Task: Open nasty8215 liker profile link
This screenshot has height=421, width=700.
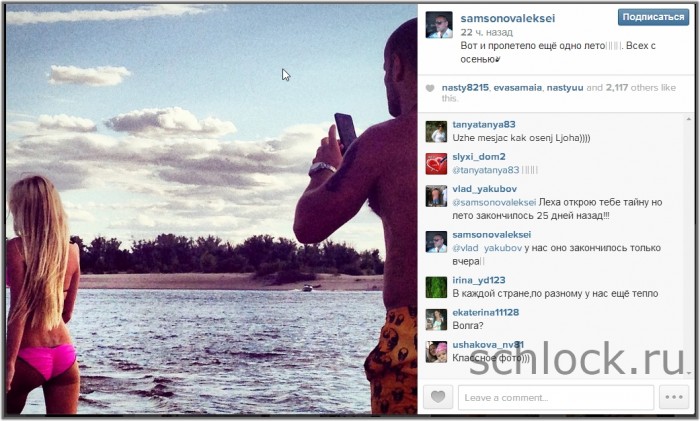Action: [x=465, y=88]
